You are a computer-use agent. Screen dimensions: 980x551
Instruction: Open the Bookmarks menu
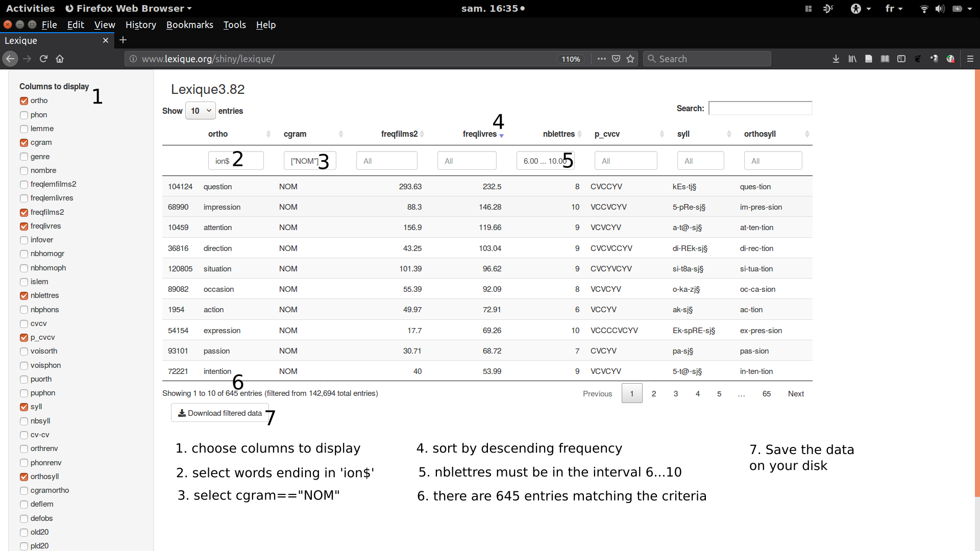tap(189, 24)
